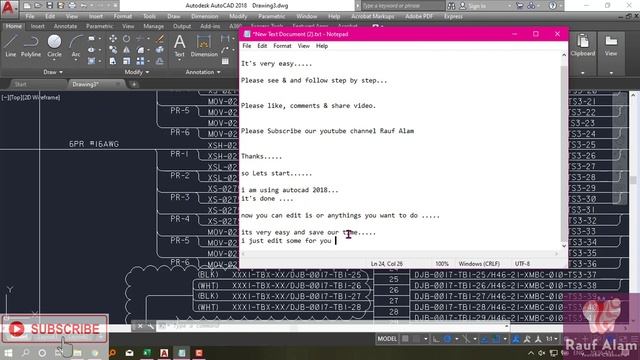640x360 pixels.
Task: Open the Text tool dropdown arrow
Action: point(180,60)
